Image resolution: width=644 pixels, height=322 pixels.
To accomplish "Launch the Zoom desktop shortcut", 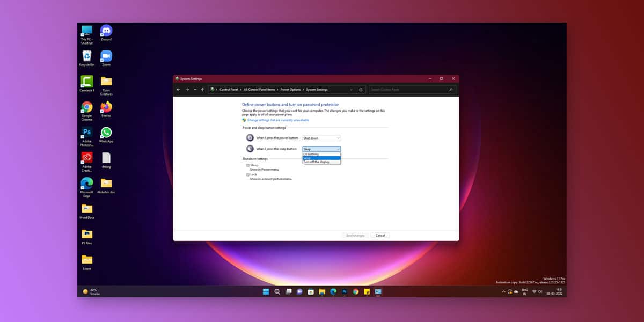I will coord(106,58).
